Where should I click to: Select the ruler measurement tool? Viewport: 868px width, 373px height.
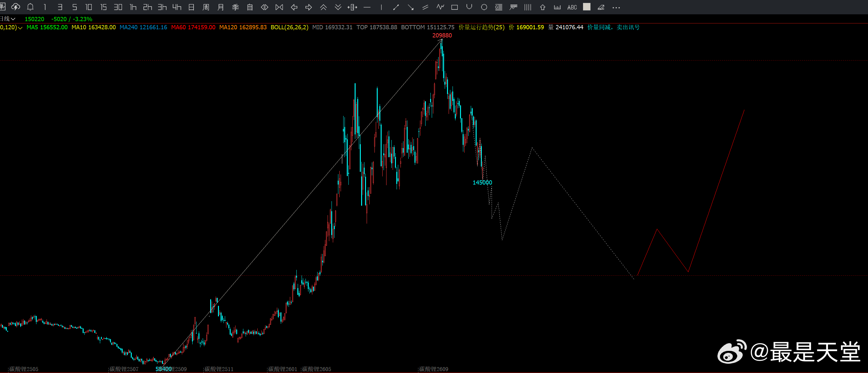557,7
